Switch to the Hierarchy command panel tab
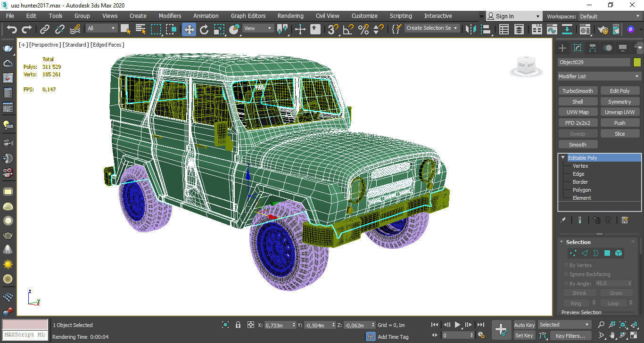644x343 pixels. pyautogui.click(x=593, y=48)
